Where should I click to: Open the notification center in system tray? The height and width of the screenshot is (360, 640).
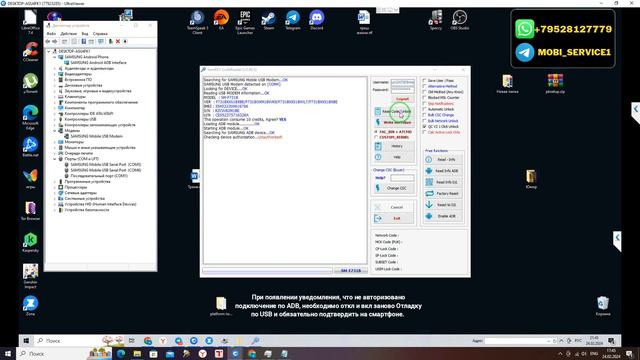630,353
